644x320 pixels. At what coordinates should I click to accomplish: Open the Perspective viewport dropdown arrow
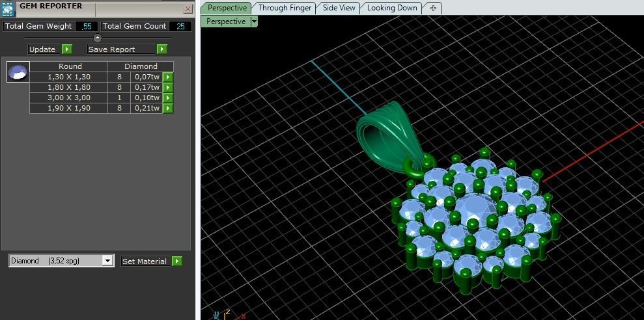pyautogui.click(x=254, y=21)
